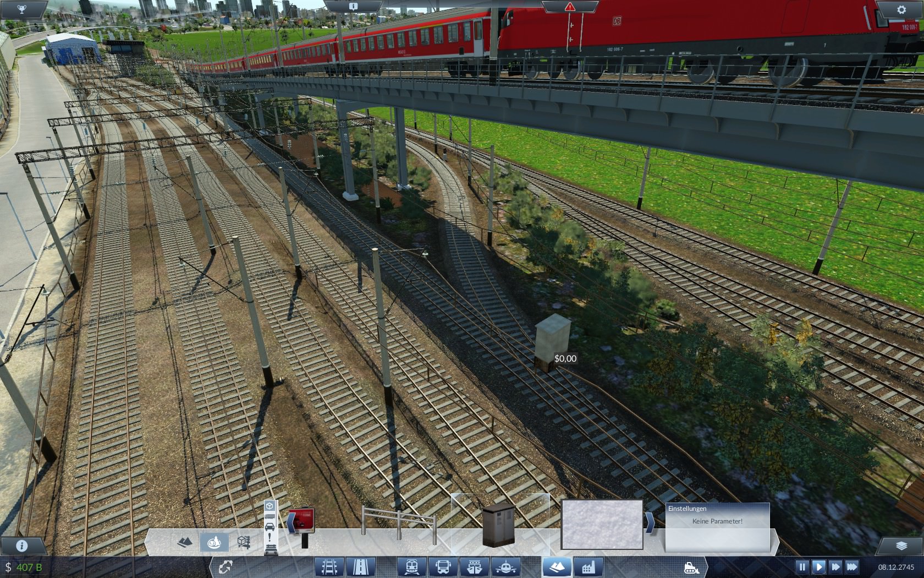The image size is (924, 578).
Task: Open the bus and road vehicle menu
Action: tap(443, 566)
